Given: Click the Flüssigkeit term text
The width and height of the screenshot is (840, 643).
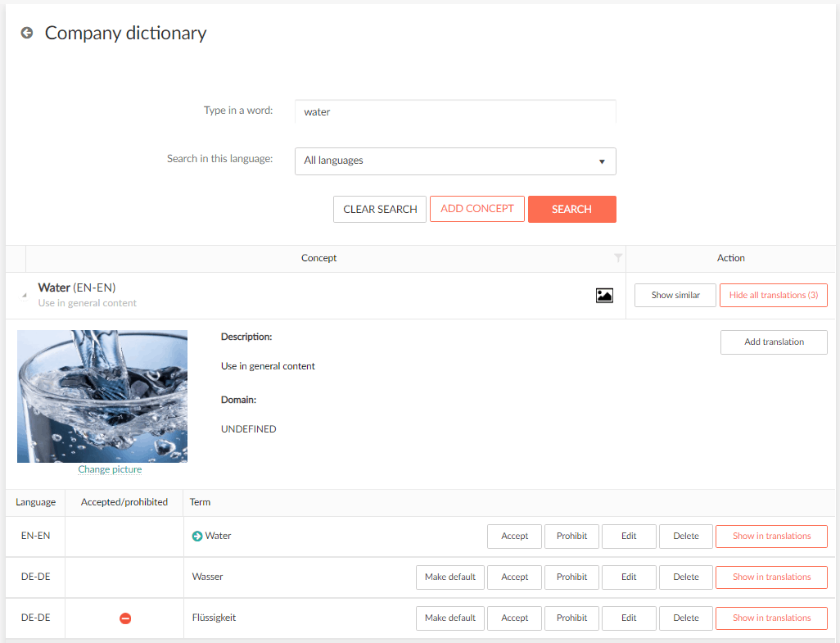Looking at the screenshot, I should click(x=214, y=618).
